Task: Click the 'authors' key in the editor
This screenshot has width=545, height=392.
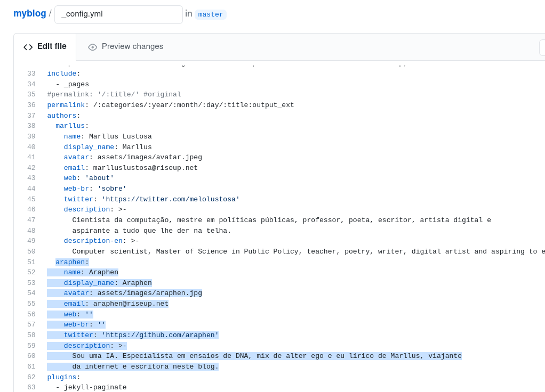Action: (x=62, y=116)
